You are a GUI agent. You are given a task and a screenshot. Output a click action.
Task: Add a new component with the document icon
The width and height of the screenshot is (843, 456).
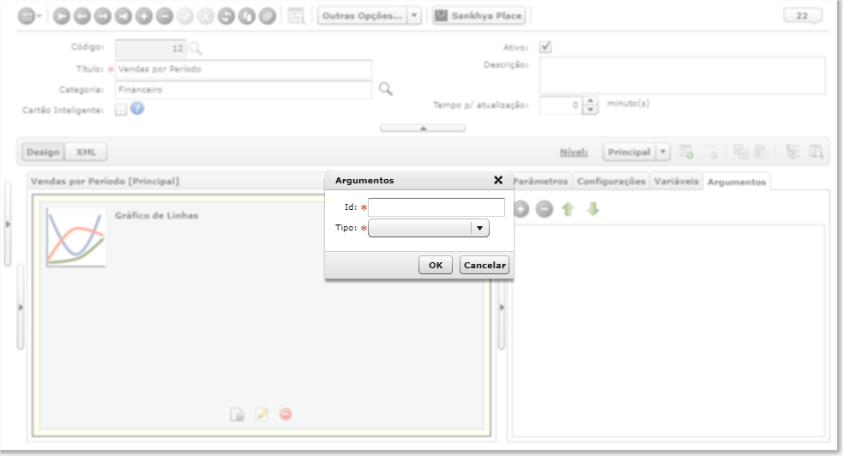[237, 414]
